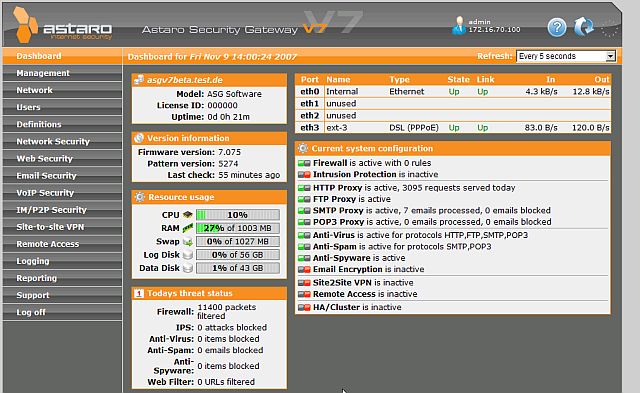This screenshot has width=640, height=393.
Task: Open the Logging menu
Action: click(x=62, y=261)
